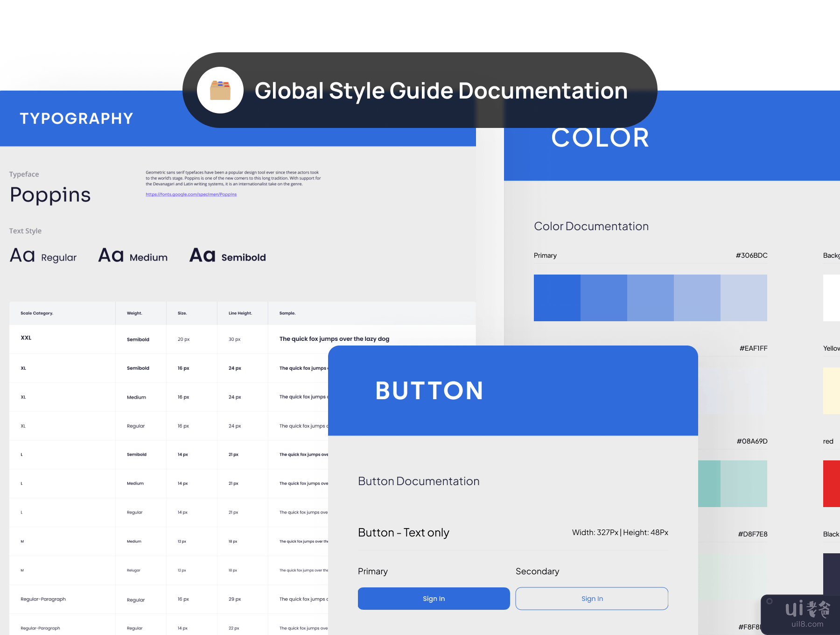Choose the red color swatch

(831, 484)
